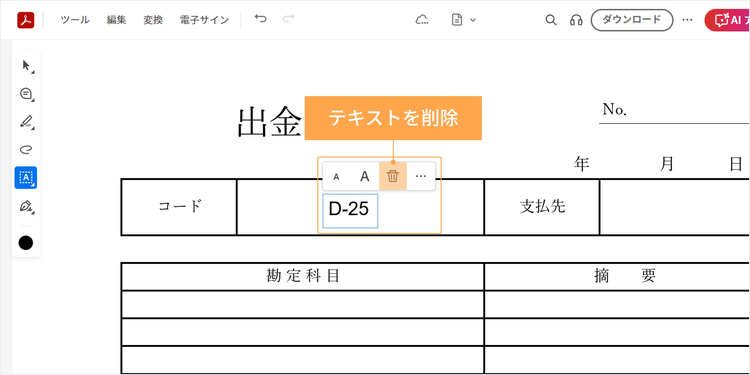This screenshot has height=375, width=750.
Task: Open the document file dropdown
Action: (463, 20)
